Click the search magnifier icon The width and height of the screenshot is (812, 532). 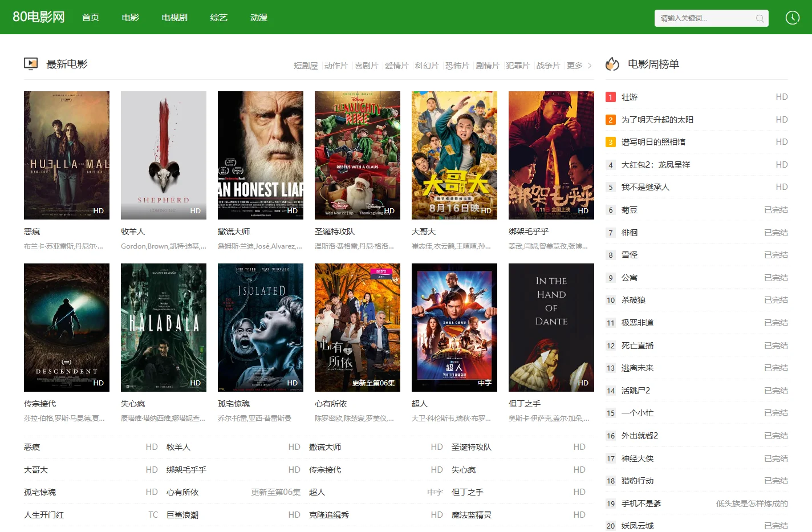point(760,18)
